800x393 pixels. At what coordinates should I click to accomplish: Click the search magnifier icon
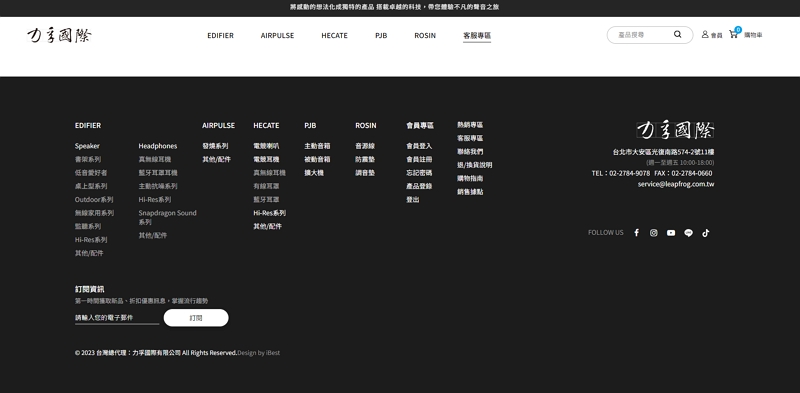[x=678, y=35]
